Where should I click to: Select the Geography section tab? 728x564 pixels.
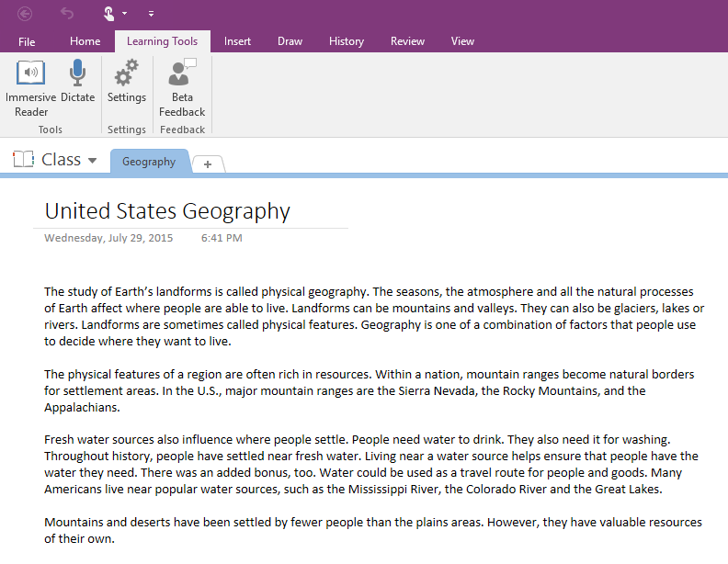point(149,162)
